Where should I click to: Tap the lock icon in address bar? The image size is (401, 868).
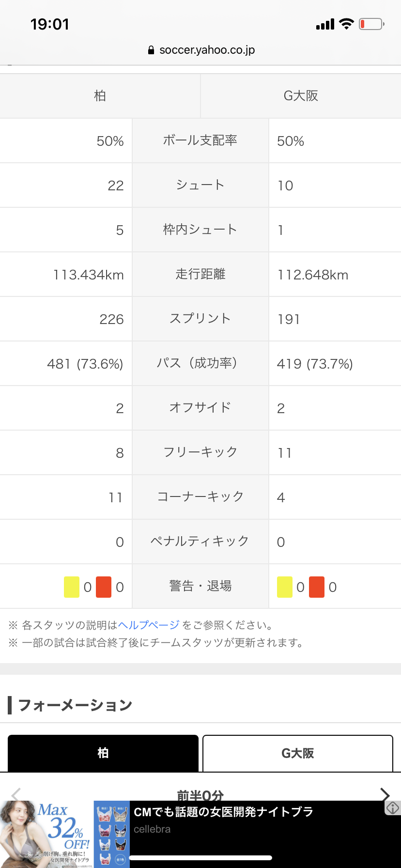151,50
